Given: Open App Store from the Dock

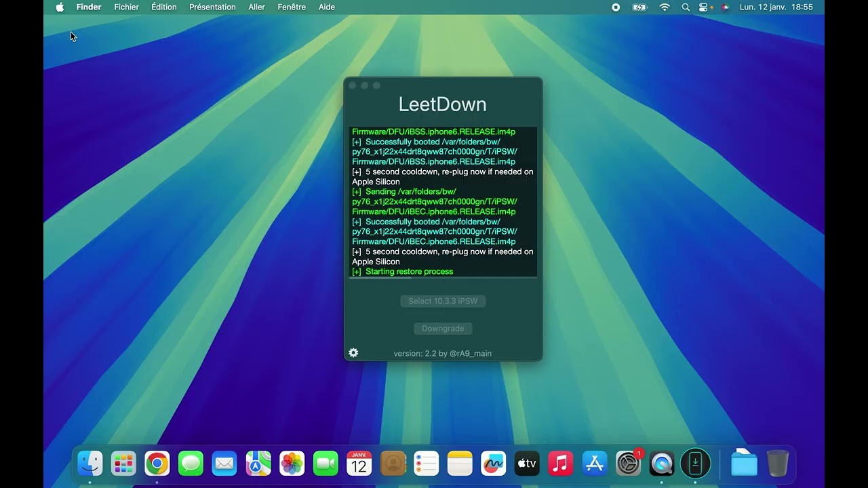Looking at the screenshot, I should [x=595, y=464].
